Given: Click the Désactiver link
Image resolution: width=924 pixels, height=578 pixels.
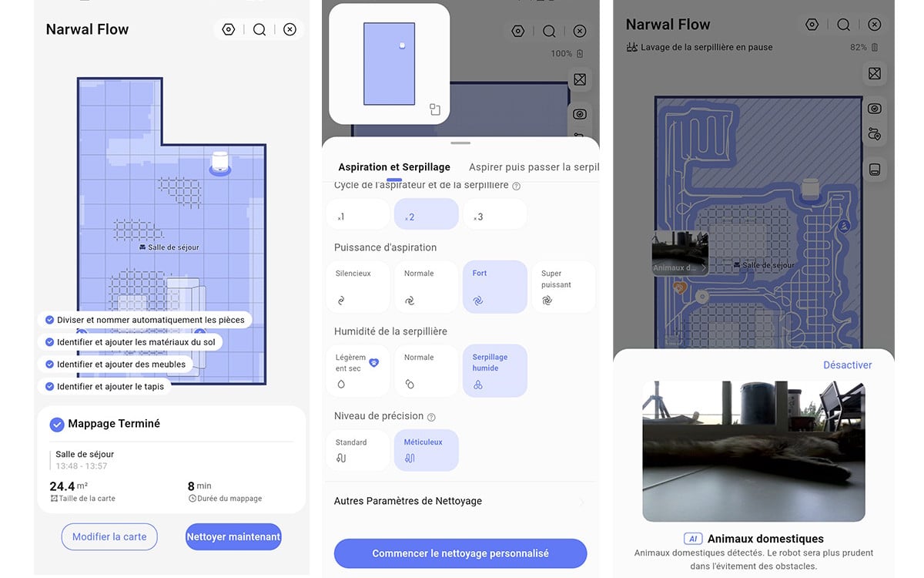Looking at the screenshot, I should click(848, 365).
